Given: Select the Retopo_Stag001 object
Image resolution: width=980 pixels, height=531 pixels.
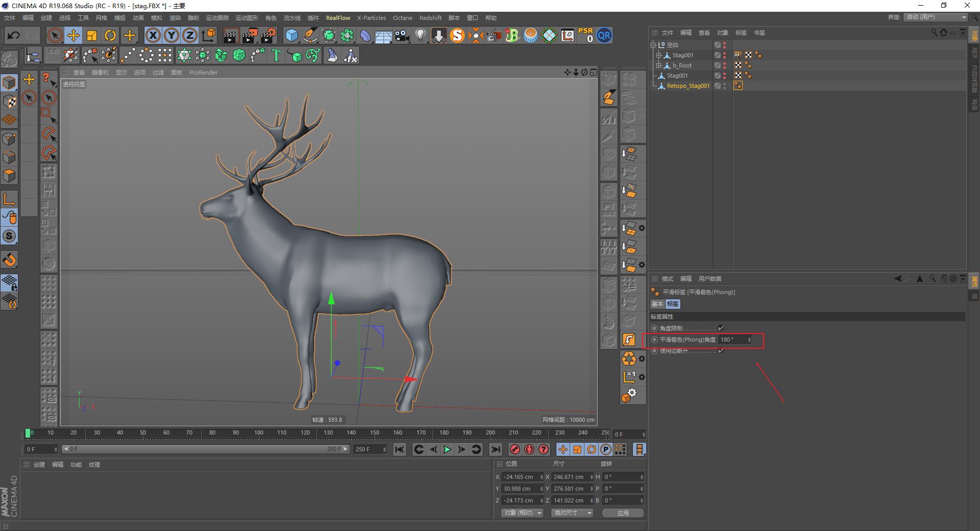Looking at the screenshot, I should 688,85.
